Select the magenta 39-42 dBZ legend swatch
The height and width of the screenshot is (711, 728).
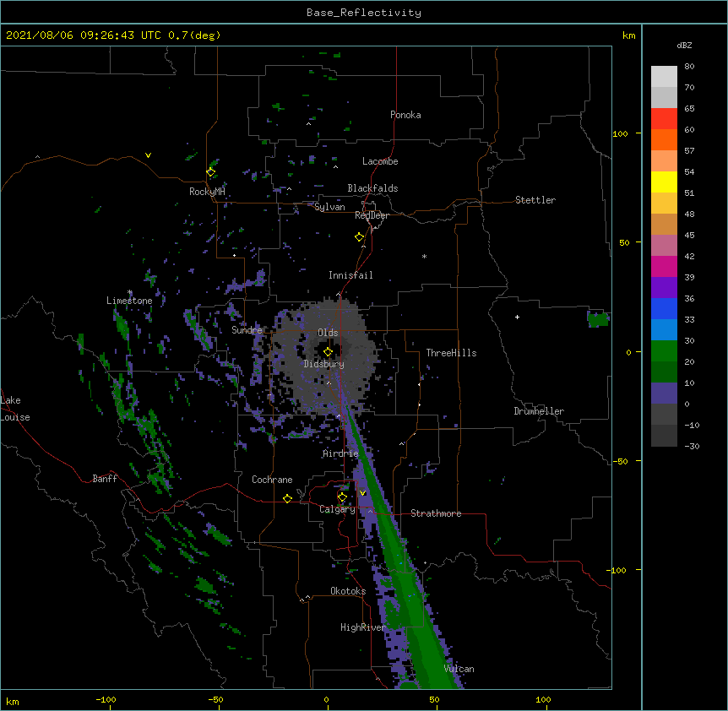pyautogui.click(x=664, y=266)
